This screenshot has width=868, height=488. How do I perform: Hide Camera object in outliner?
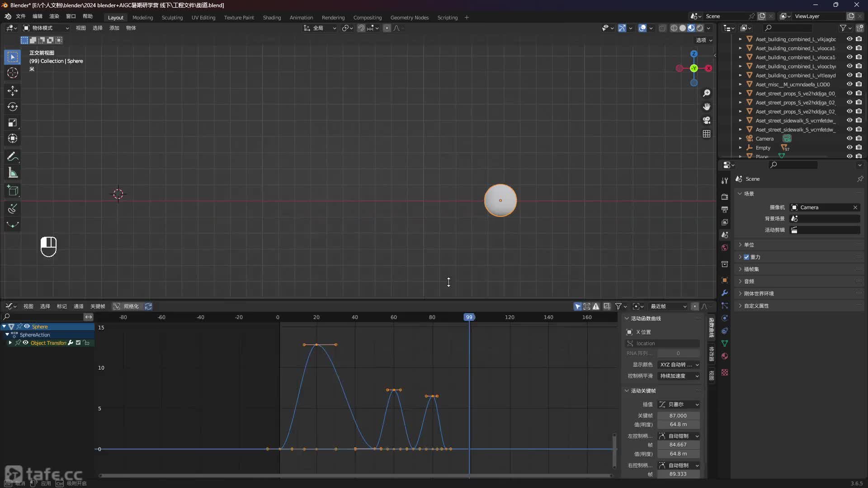coord(849,138)
